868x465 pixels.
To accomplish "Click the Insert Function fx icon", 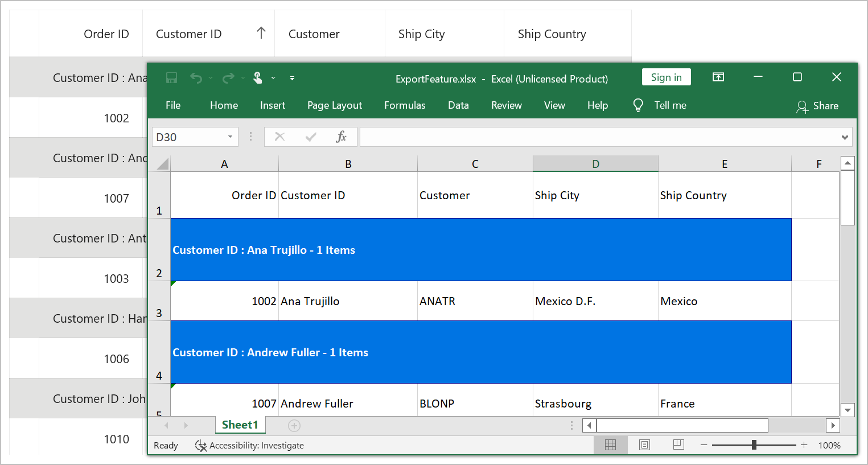I will [x=341, y=137].
